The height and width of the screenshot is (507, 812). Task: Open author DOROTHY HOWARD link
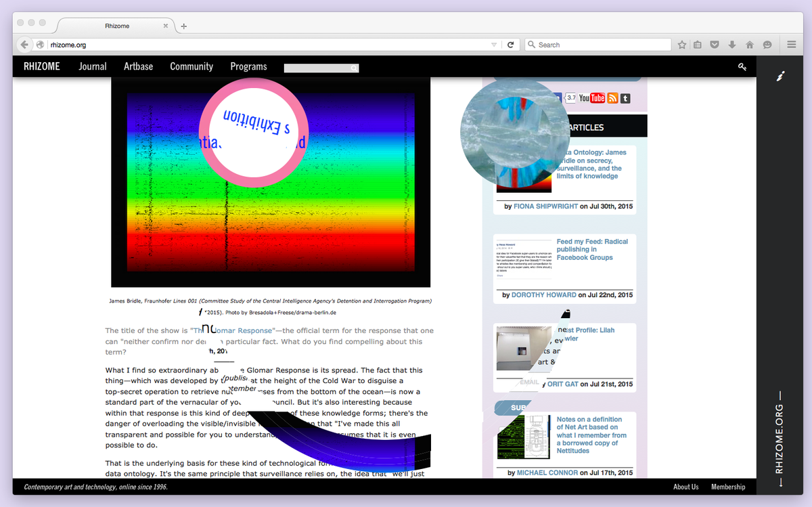[x=544, y=294]
